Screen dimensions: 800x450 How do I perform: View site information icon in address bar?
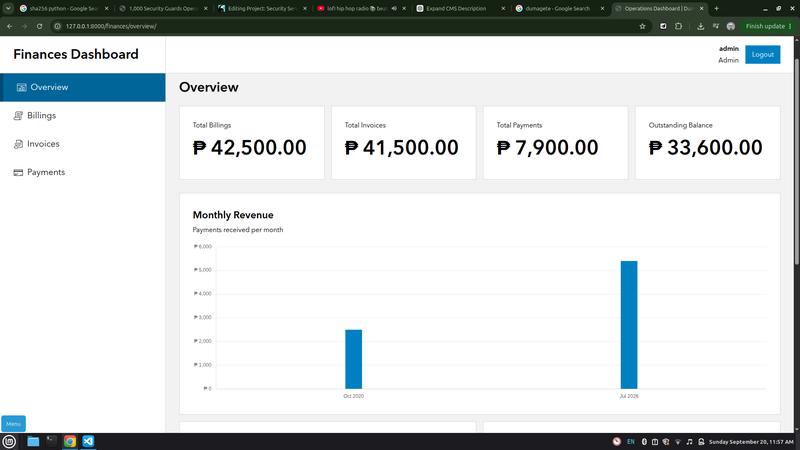pyautogui.click(x=58, y=26)
